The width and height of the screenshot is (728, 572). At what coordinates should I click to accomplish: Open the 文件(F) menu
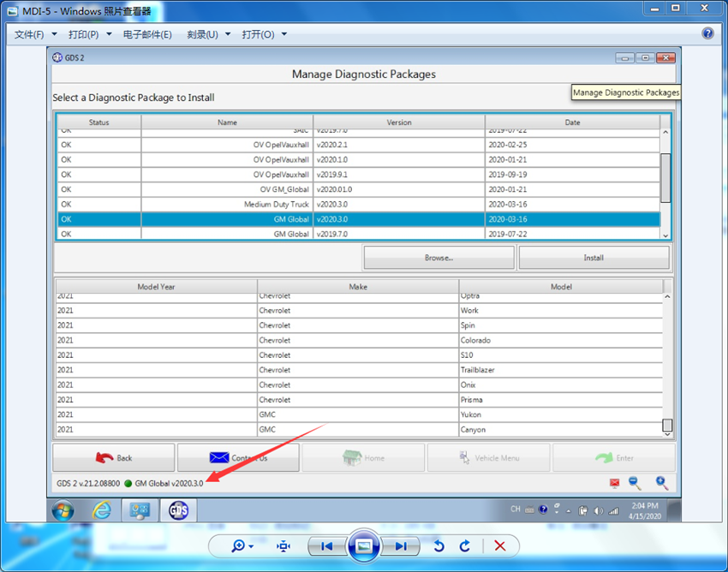pos(35,34)
